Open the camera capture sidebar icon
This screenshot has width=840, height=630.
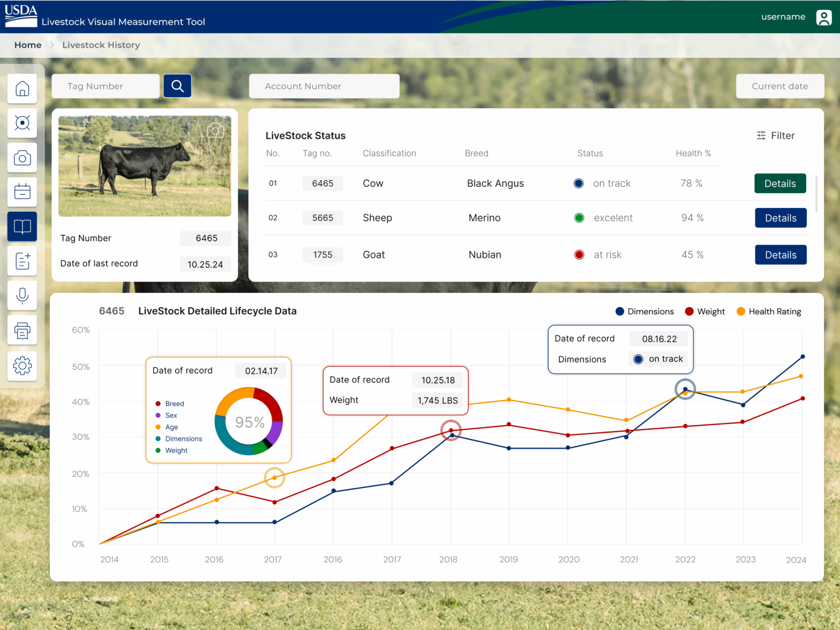(22, 157)
